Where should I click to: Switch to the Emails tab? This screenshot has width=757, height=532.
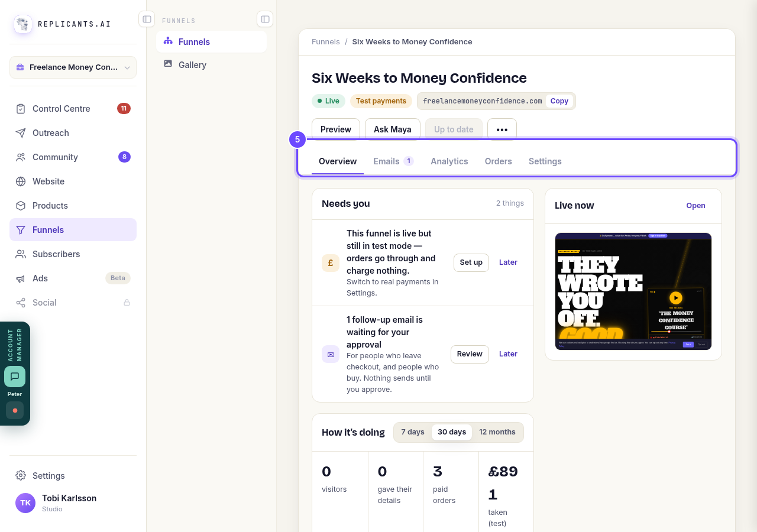(x=393, y=161)
